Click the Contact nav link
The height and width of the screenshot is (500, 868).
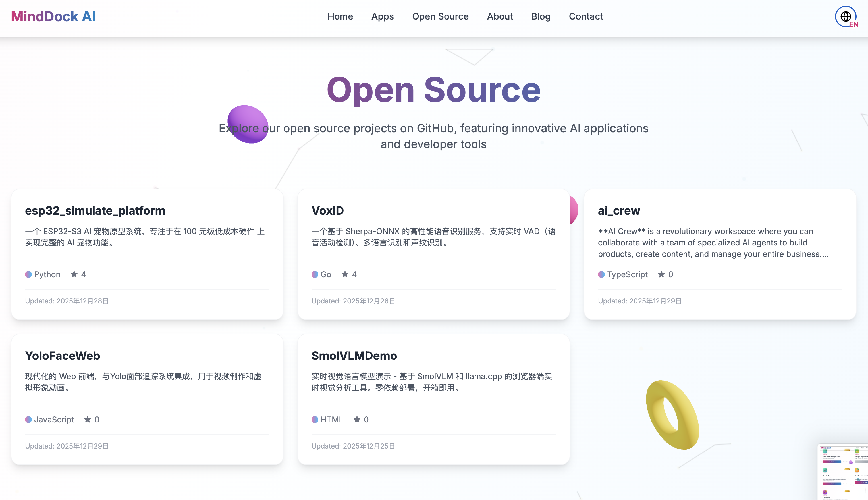(586, 16)
